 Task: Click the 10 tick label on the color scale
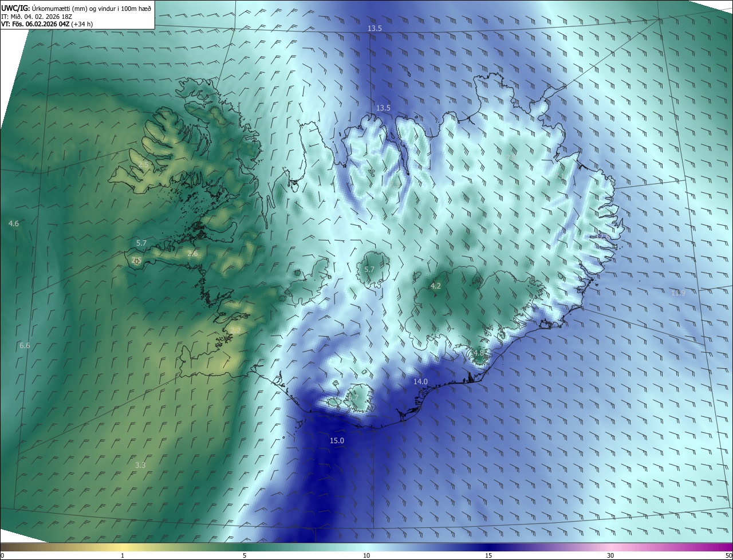366,555
